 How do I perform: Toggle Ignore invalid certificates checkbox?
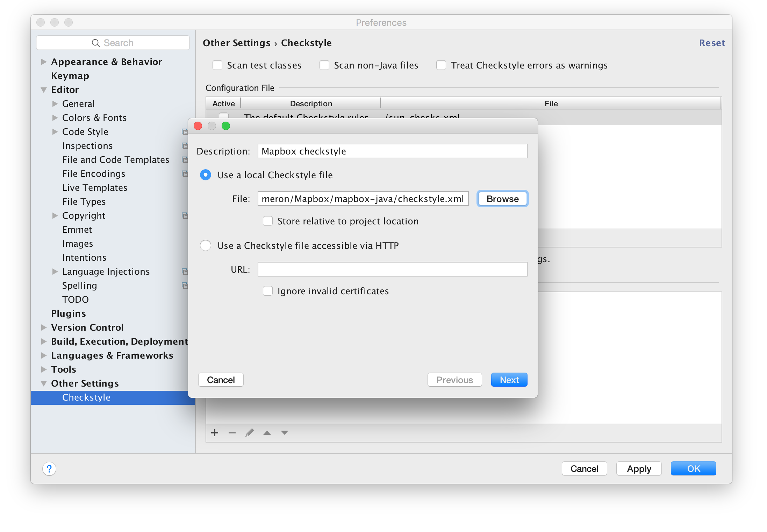(x=268, y=291)
